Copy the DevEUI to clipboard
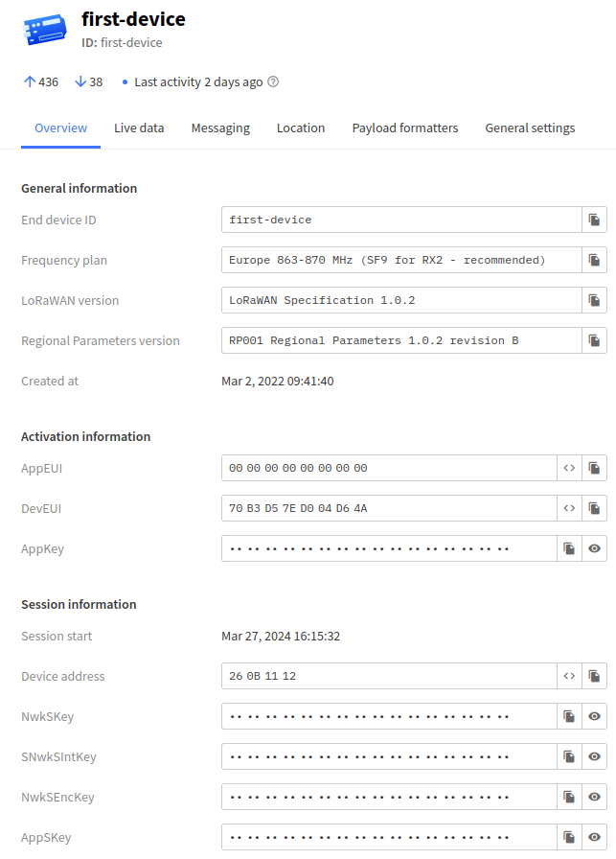The image size is (616, 859). pyautogui.click(x=594, y=509)
